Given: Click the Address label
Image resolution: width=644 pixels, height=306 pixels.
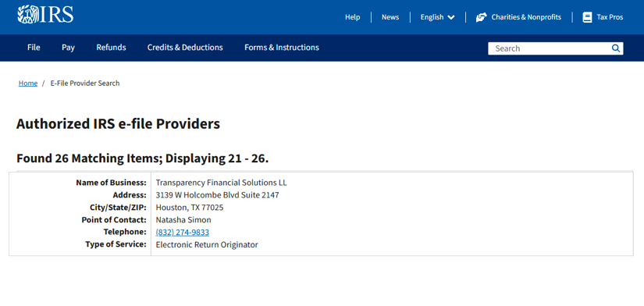Looking at the screenshot, I should (130, 195).
